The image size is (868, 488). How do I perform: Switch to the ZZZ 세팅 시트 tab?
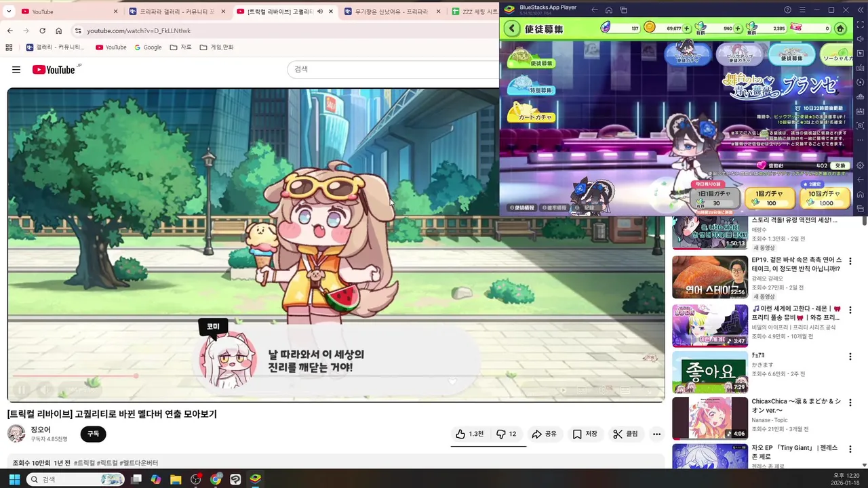(475, 12)
